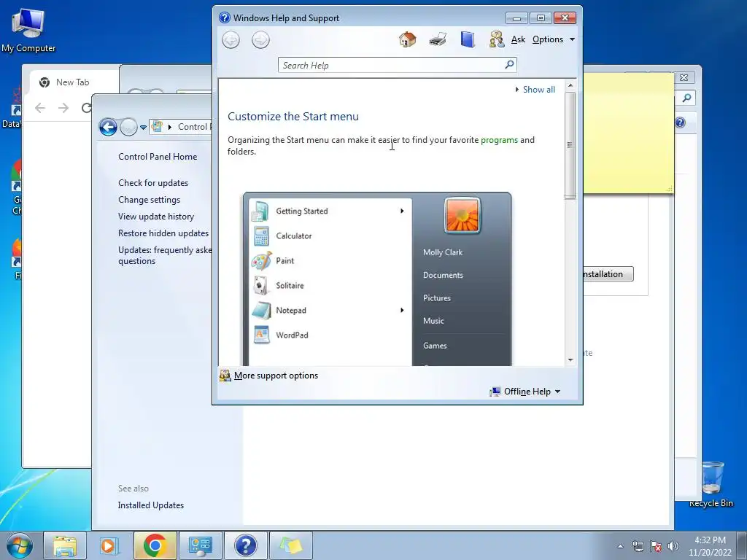Click the Control Panel help question icon
This screenshot has width=747, height=560.
pos(680,122)
